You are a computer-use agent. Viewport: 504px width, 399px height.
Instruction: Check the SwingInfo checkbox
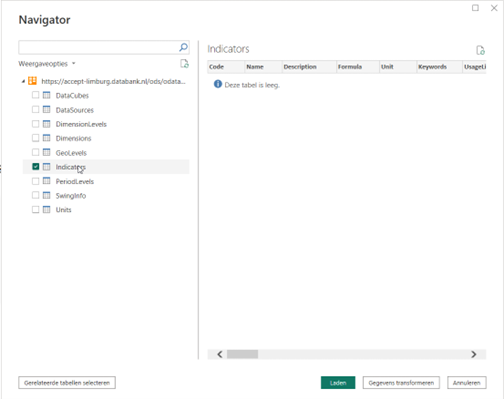35,195
